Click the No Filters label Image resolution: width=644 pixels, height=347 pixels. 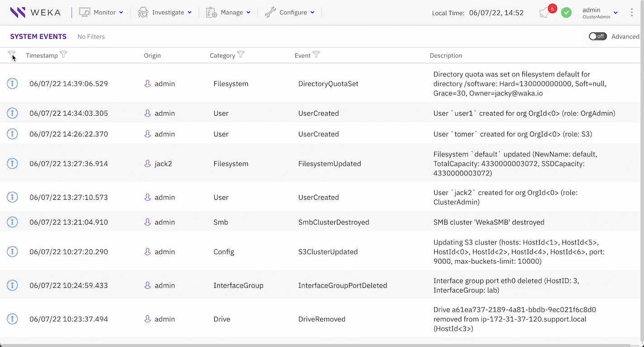point(91,37)
